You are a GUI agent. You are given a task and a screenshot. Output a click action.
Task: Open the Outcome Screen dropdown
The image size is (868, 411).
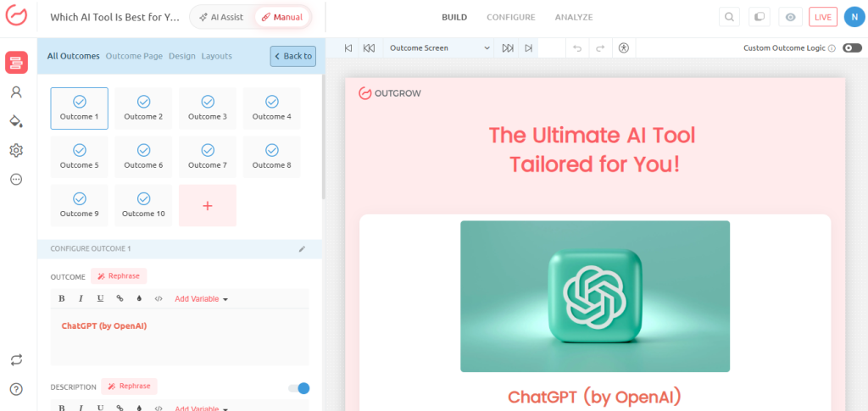pyautogui.click(x=439, y=48)
